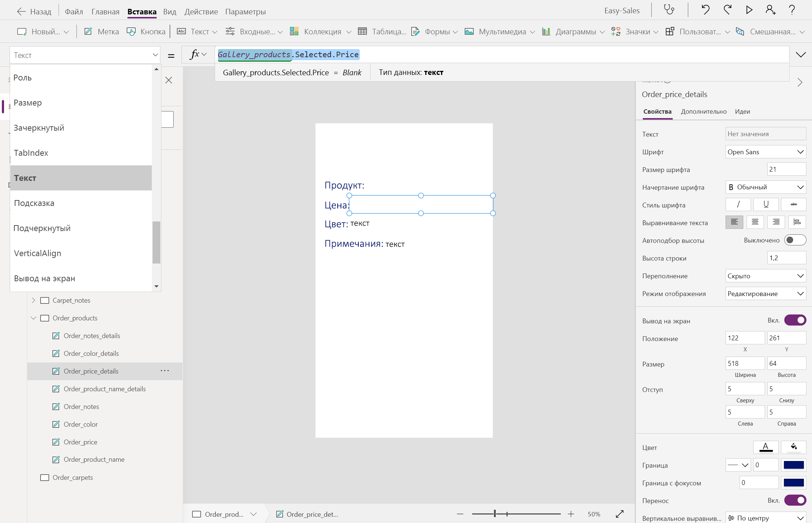Open the Вид menu tab

170,11
